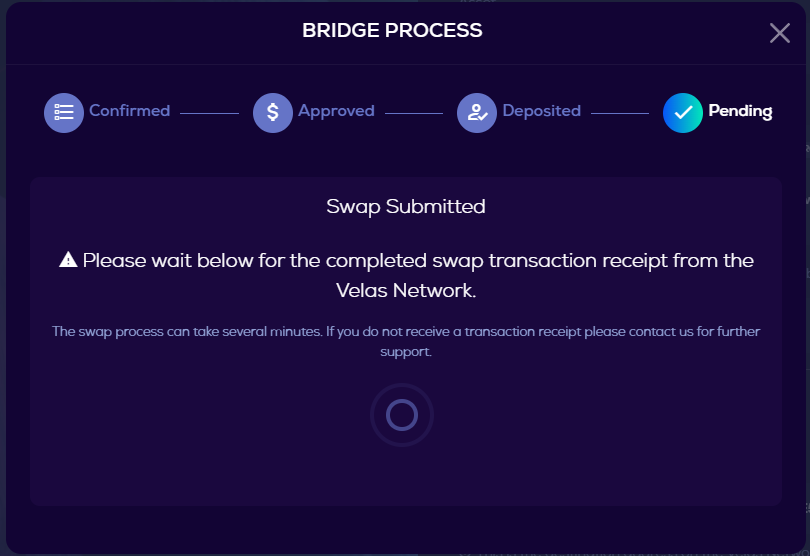Click the words 'Velas Network.'
This screenshot has width=810, height=556.
click(406, 290)
